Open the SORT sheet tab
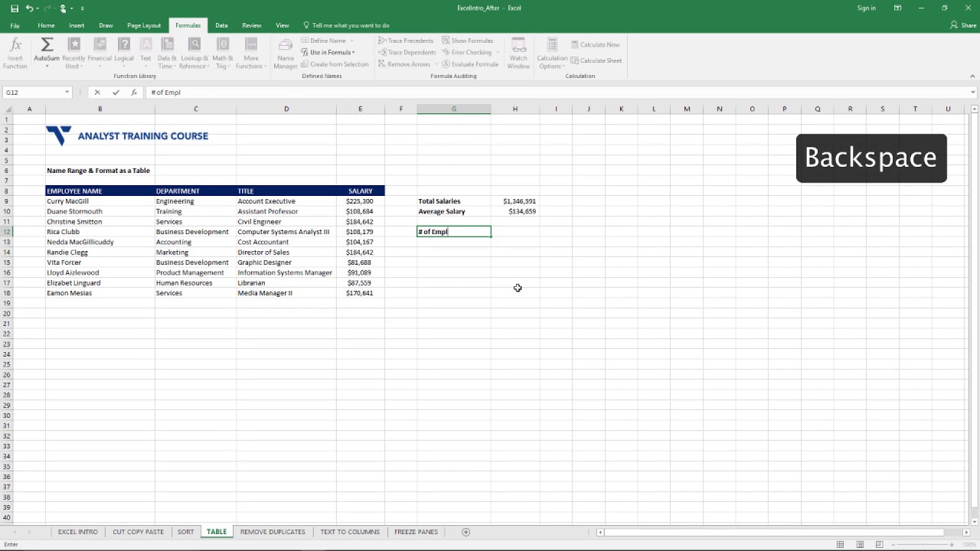Screen dimensions: 980x551 click(x=185, y=532)
